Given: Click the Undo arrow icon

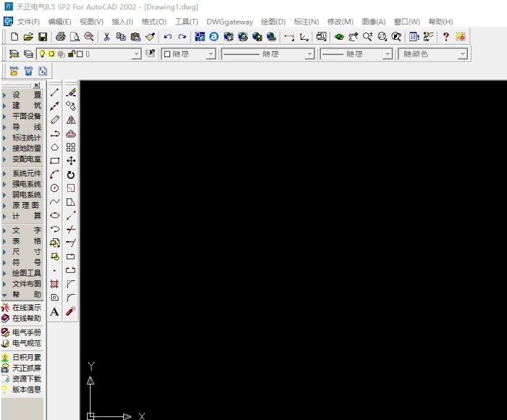Looking at the screenshot, I should [167, 36].
